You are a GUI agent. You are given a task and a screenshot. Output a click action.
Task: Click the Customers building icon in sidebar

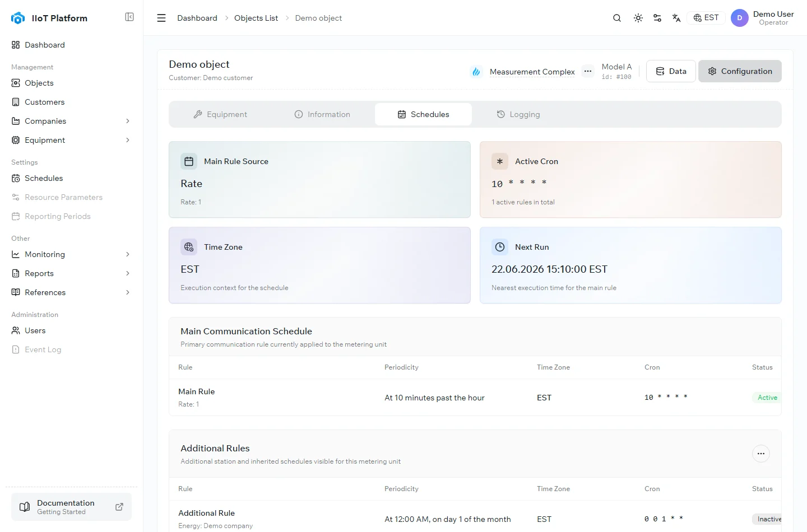(16, 102)
